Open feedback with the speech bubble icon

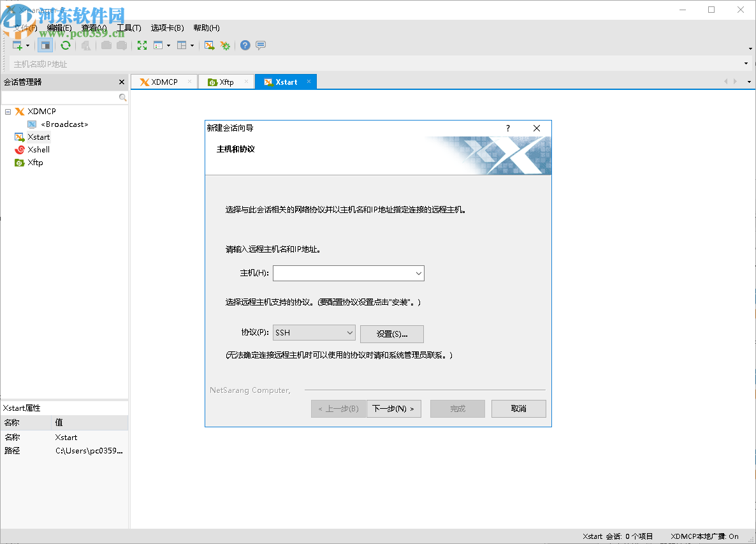(260, 45)
